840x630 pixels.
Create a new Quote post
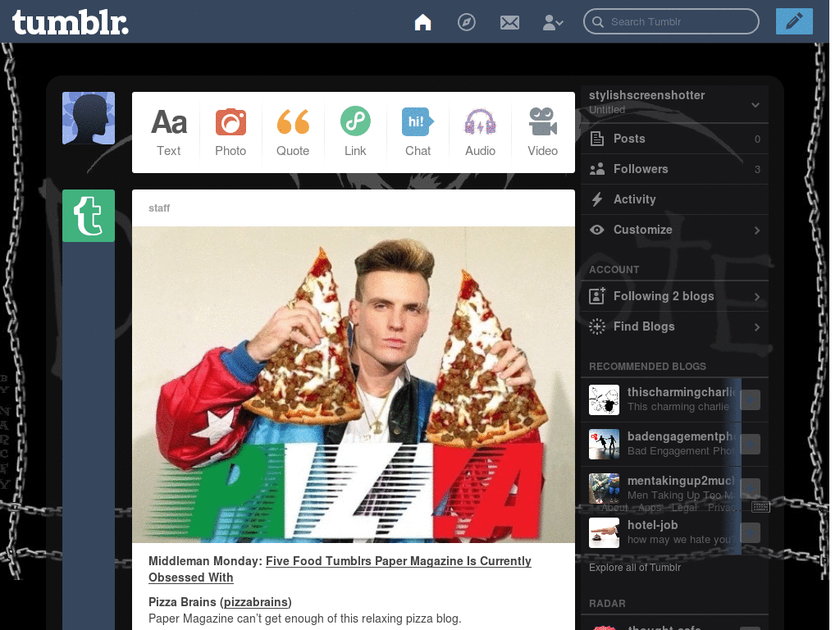293,132
